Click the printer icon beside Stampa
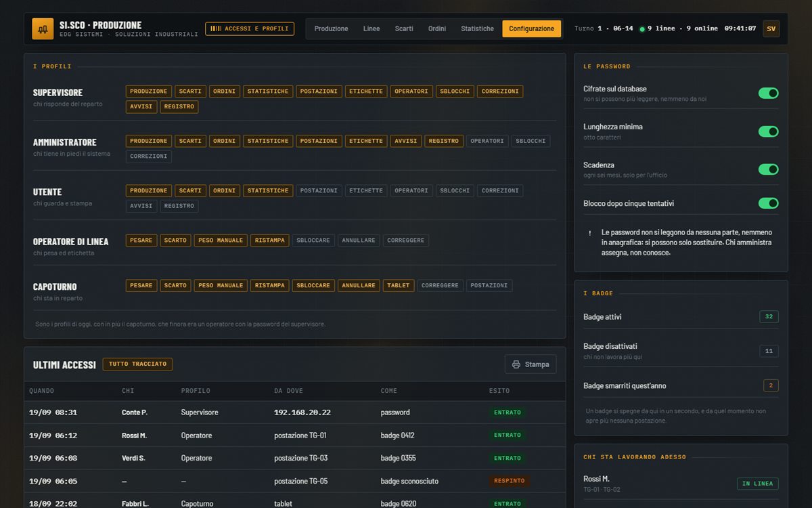The width and height of the screenshot is (812, 508). point(516,364)
